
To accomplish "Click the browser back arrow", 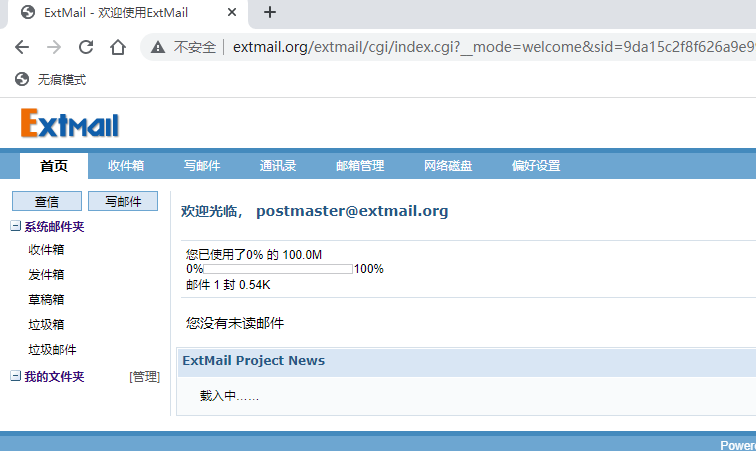I will [x=22, y=47].
